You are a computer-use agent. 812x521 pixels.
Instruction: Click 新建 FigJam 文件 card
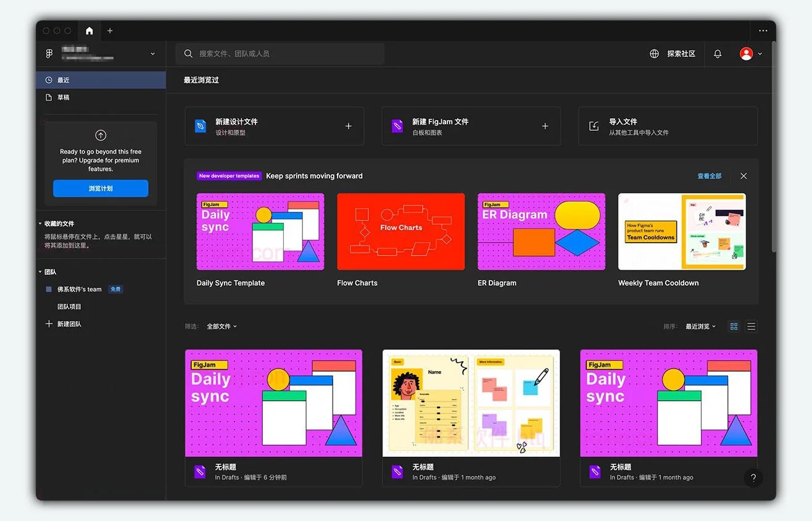471,126
